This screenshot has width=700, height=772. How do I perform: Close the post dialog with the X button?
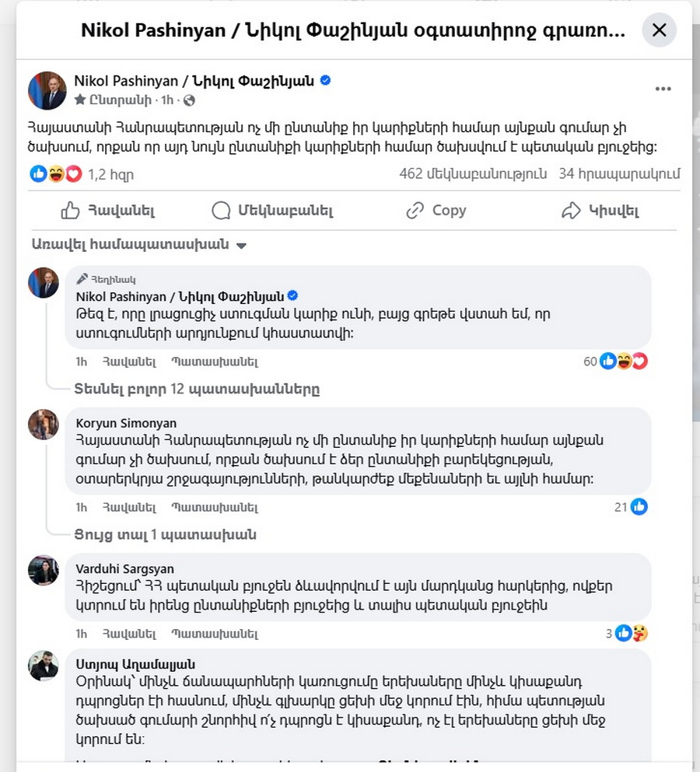[659, 30]
